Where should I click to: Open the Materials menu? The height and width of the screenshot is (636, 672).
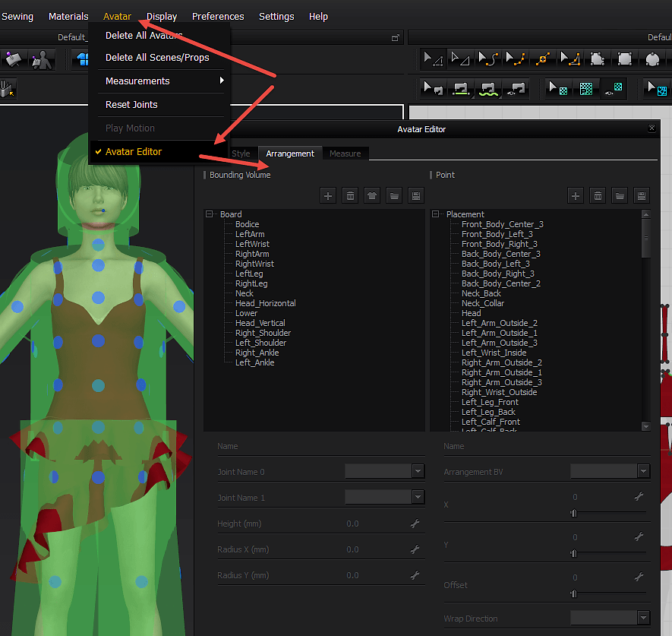tap(68, 16)
